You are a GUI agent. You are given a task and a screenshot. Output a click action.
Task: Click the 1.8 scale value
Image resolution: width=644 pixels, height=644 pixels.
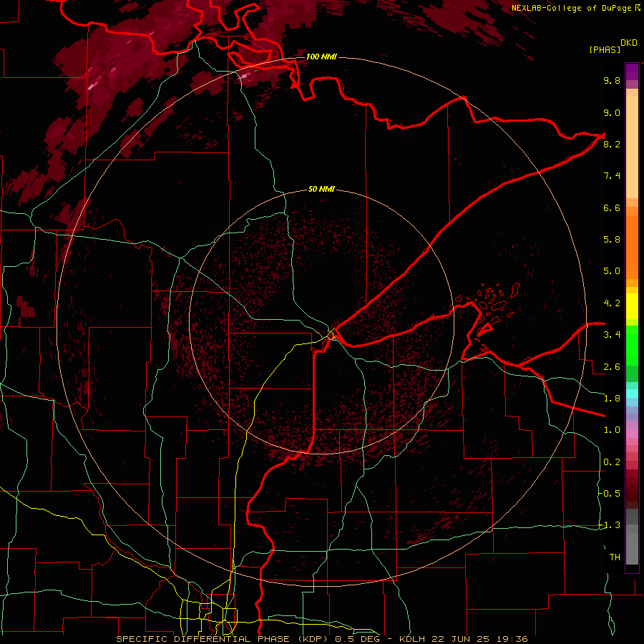pyautogui.click(x=612, y=399)
